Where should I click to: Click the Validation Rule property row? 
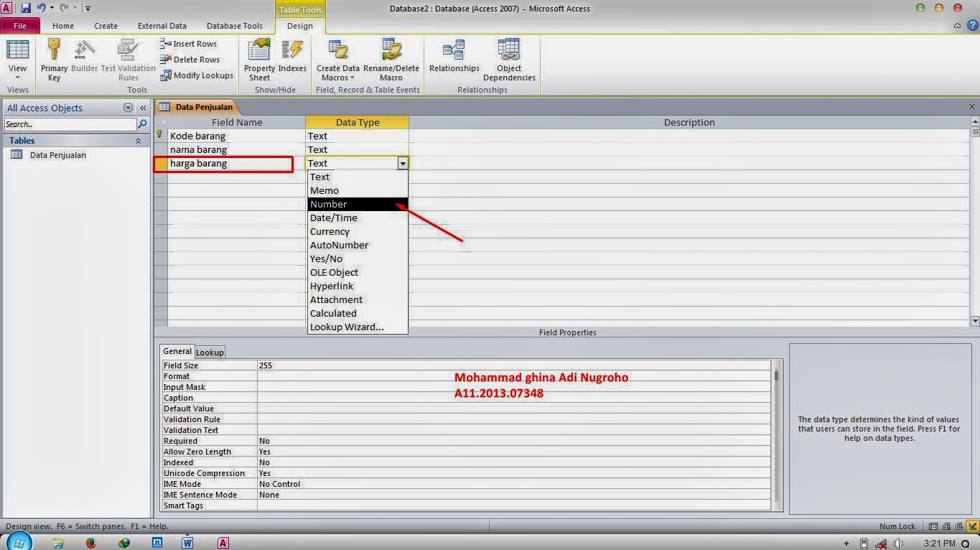click(467, 419)
